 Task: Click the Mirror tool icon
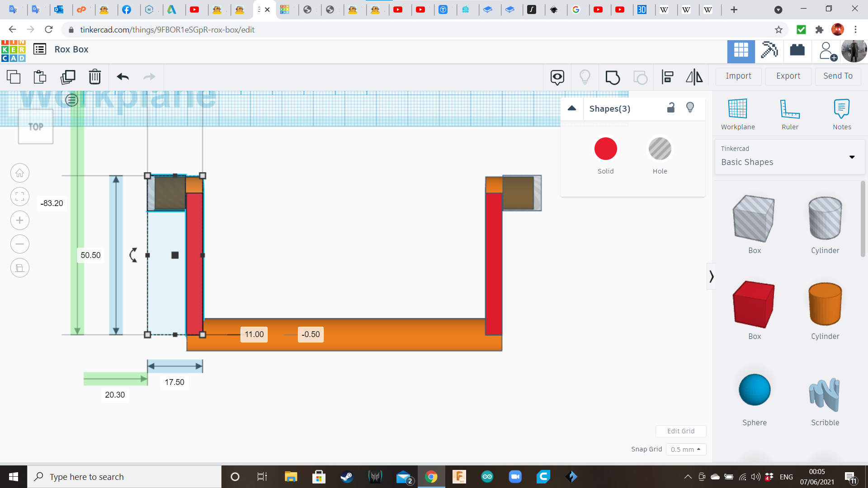pyautogui.click(x=694, y=77)
